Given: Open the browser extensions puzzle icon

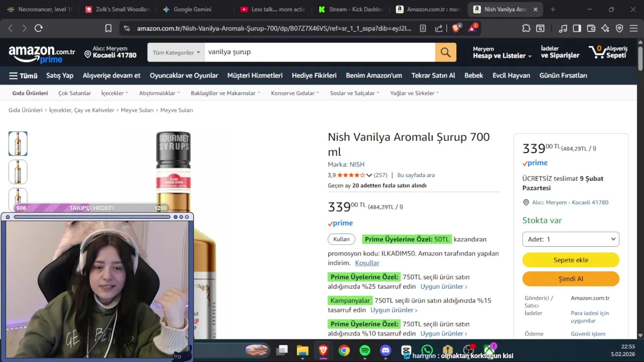Looking at the screenshot, I should pyautogui.click(x=526, y=28).
